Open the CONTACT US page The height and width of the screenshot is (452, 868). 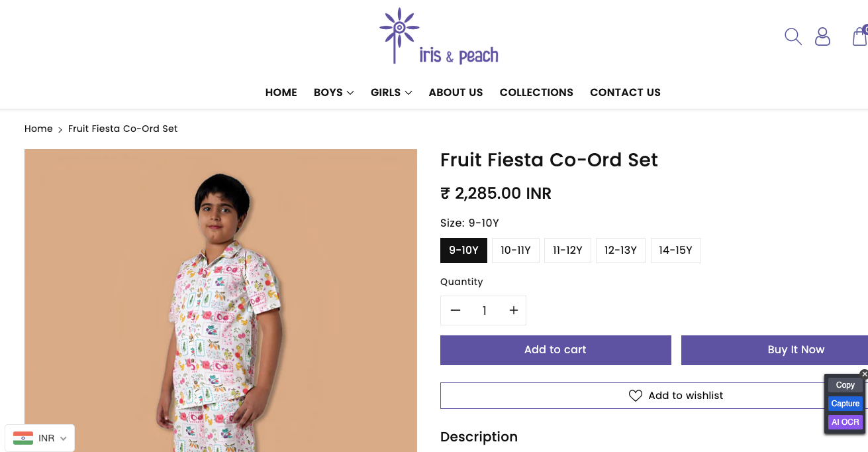pos(625,93)
